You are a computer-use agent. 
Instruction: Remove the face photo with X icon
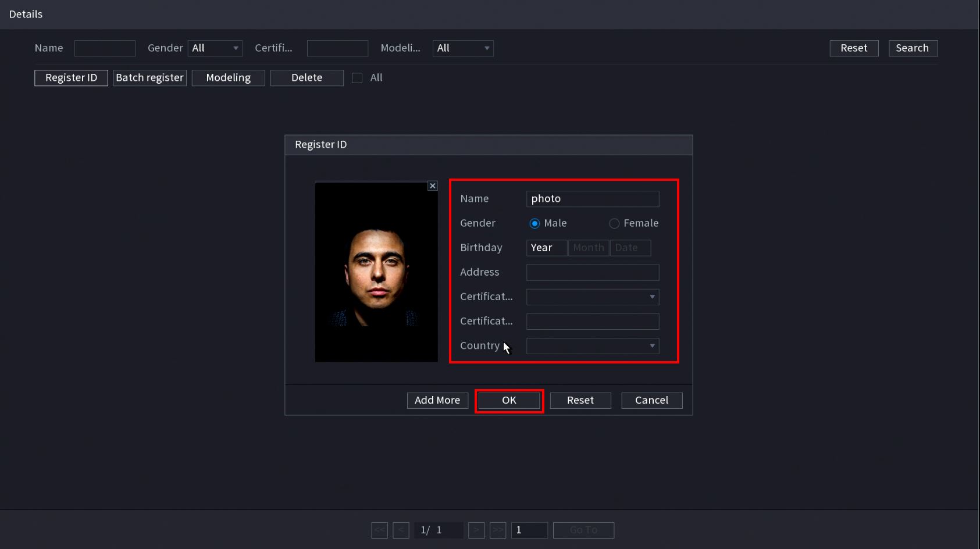(432, 186)
